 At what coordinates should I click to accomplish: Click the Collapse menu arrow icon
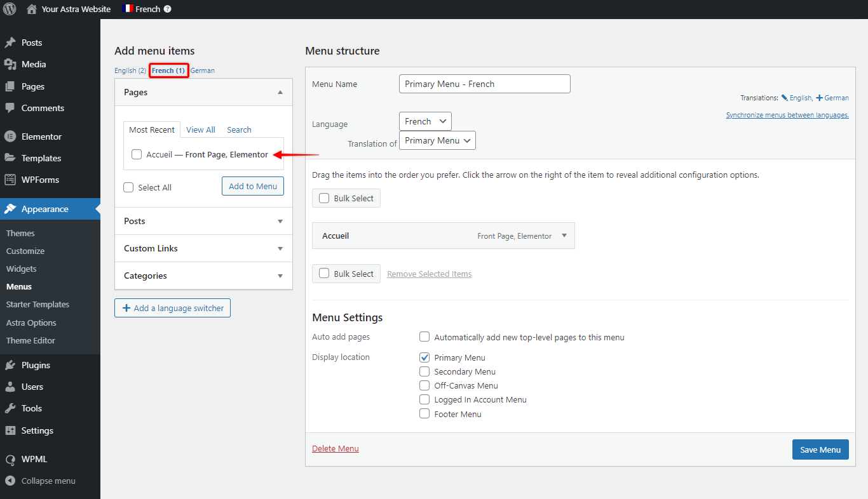10,481
